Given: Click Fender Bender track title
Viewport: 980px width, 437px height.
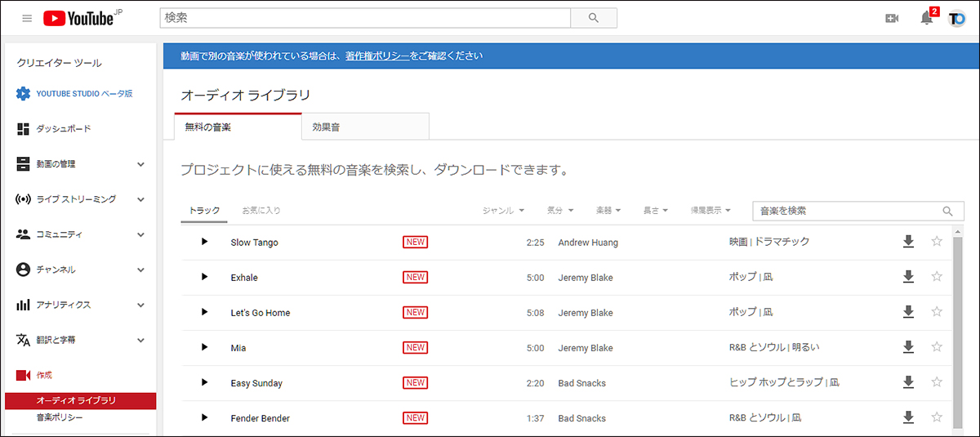Looking at the screenshot, I should pos(261,418).
